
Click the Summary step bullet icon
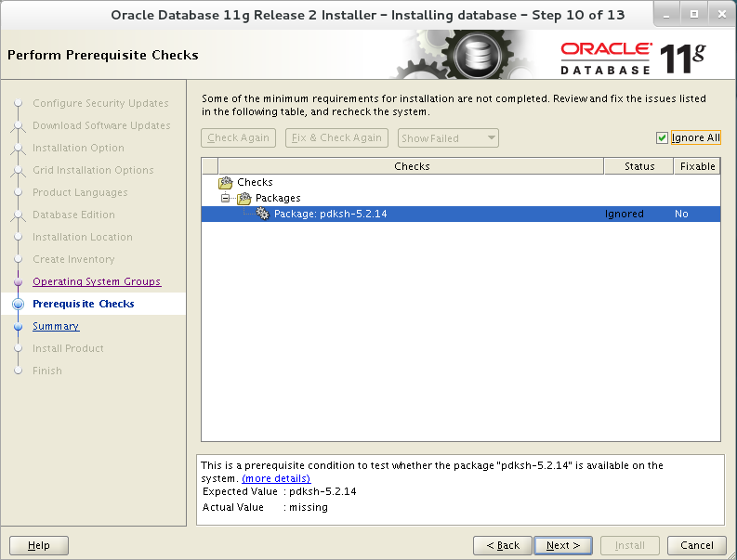18,326
